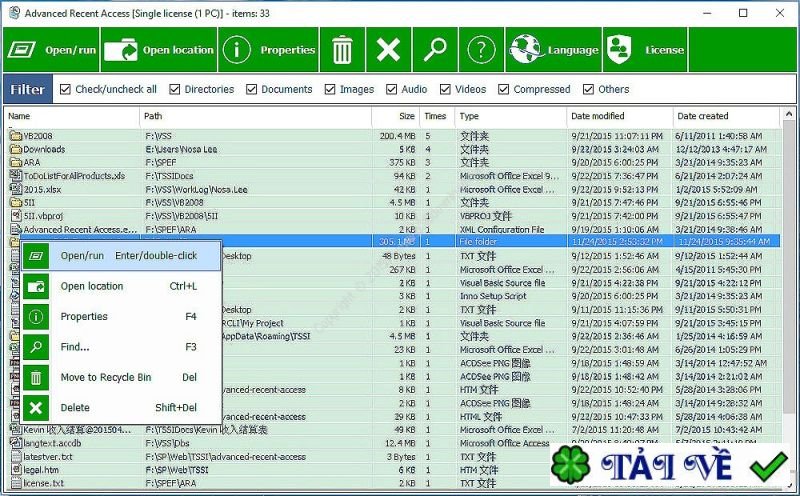Click the Downloads folder icon
The width and height of the screenshot is (800, 496).
click(x=16, y=149)
